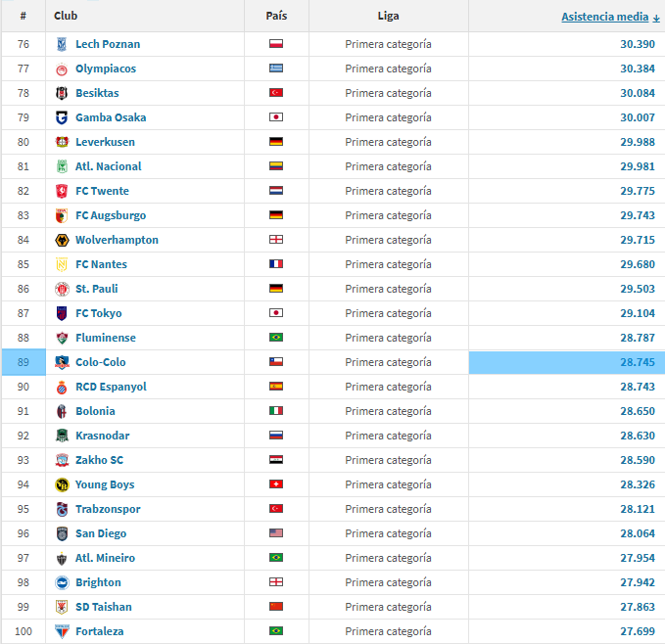
Task: Click the Young Boys crest icon
Action: coord(62,484)
